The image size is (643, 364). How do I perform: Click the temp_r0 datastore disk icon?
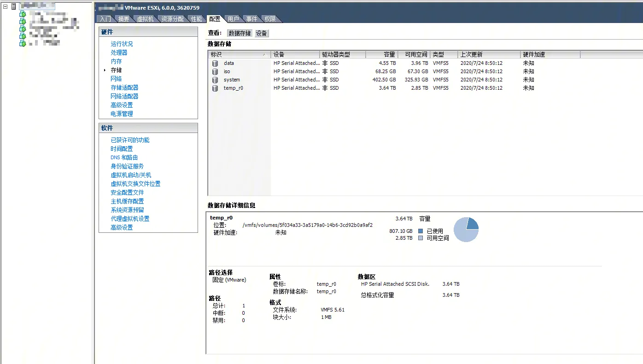[x=215, y=88]
